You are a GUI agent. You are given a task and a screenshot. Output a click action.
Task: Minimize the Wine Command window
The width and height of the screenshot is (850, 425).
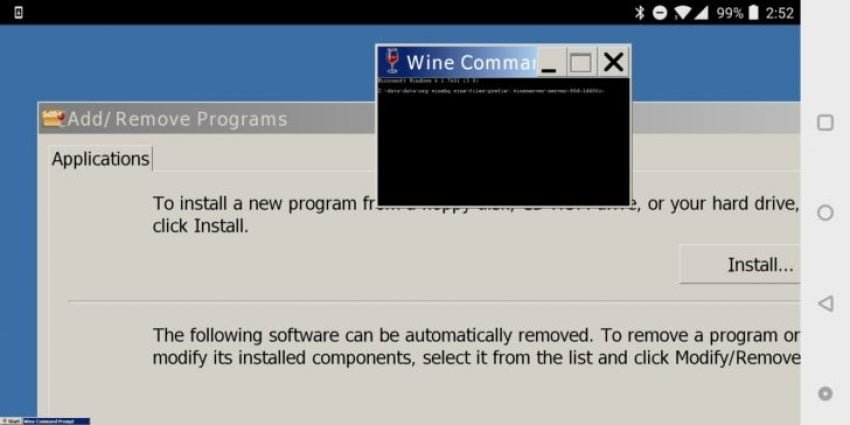point(550,62)
